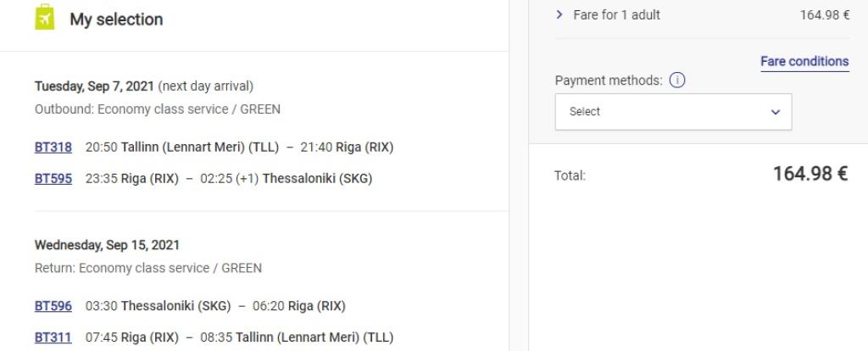
Task: Click the Tuesday, Sep 7, 2021 outbound date
Action: click(x=94, y=86)
